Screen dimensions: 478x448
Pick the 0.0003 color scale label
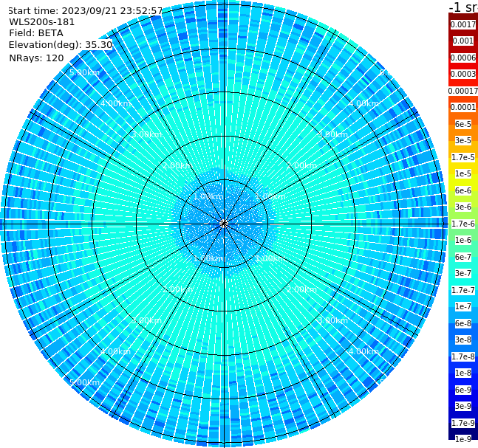click(463, 74)
